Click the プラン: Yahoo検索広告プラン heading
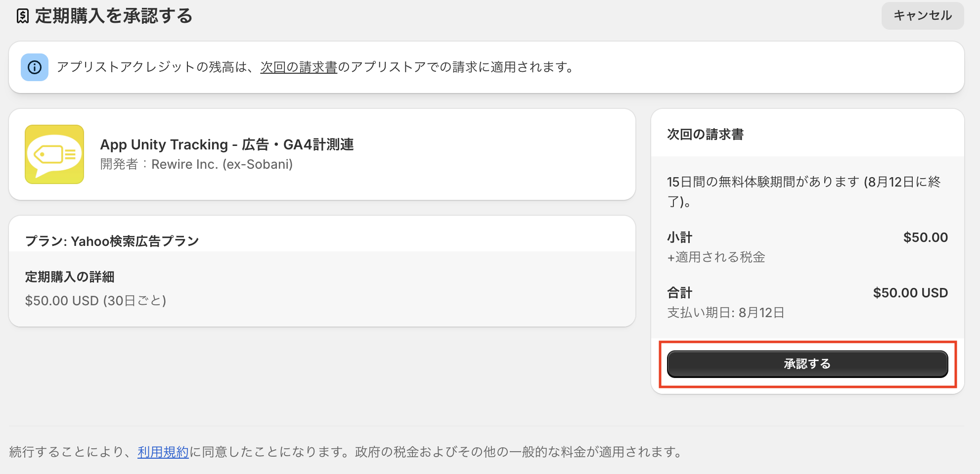The height and width of the screenshot is (474, 980). pyautogui.click(x=112, y=241)
